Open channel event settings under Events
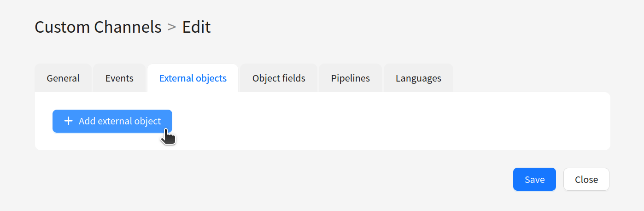The width and height of the screenshot is (644, 211). point(119,78)
